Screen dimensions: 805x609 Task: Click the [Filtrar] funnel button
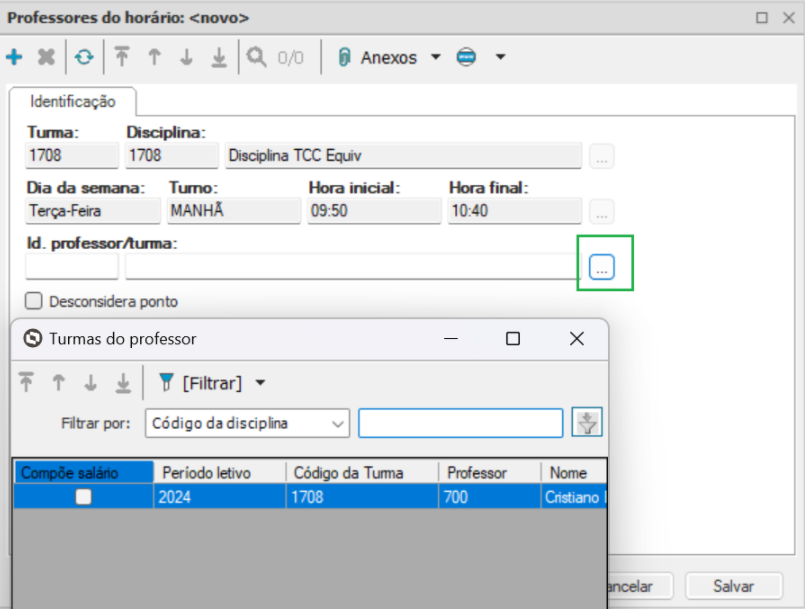click(200, 383)
